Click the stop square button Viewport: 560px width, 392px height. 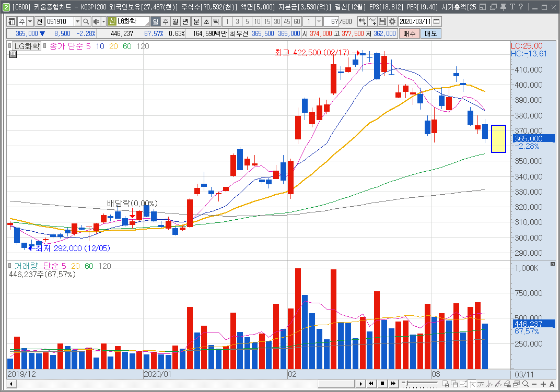pos(382,384)
